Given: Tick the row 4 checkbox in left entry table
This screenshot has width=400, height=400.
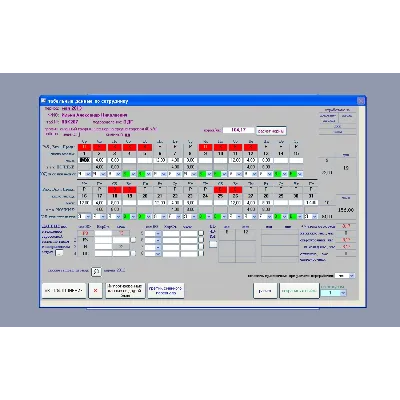Looking at the screenshot, I should (133, 254).
